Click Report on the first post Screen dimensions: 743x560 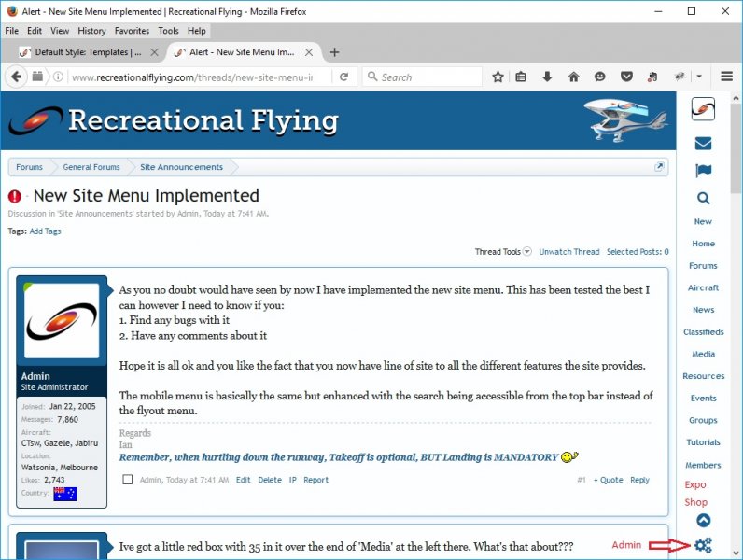pos(315,480)
